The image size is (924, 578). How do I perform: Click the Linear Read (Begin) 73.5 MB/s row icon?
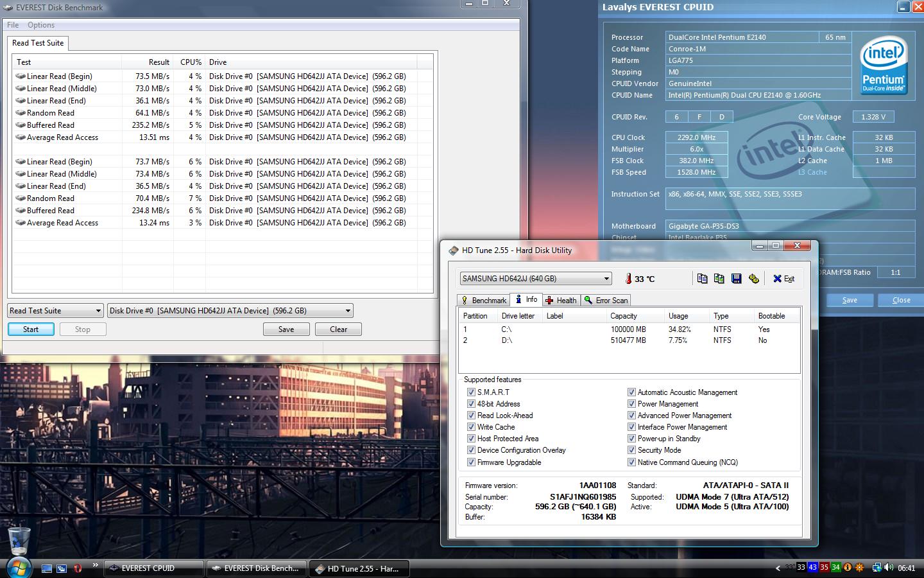21,76
